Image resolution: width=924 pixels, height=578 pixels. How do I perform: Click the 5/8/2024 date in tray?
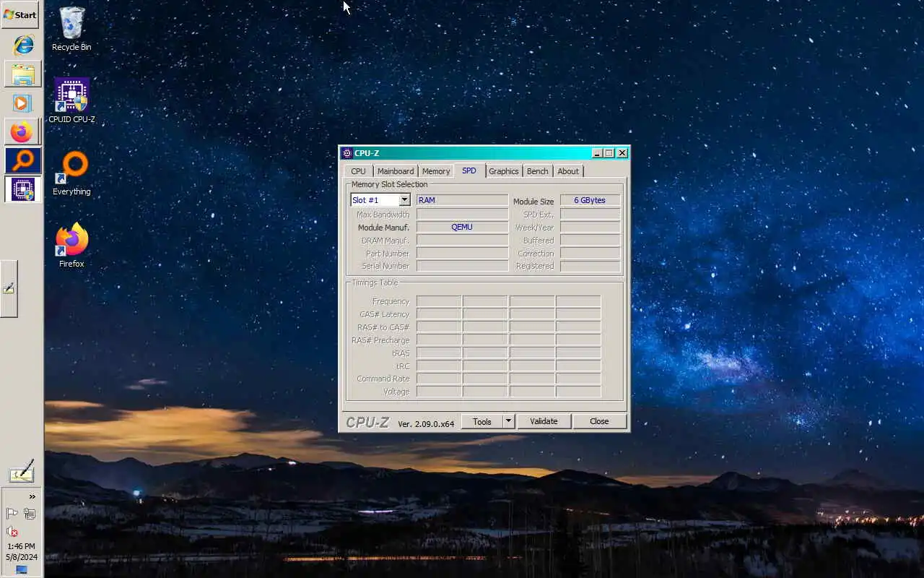point(21,557)
